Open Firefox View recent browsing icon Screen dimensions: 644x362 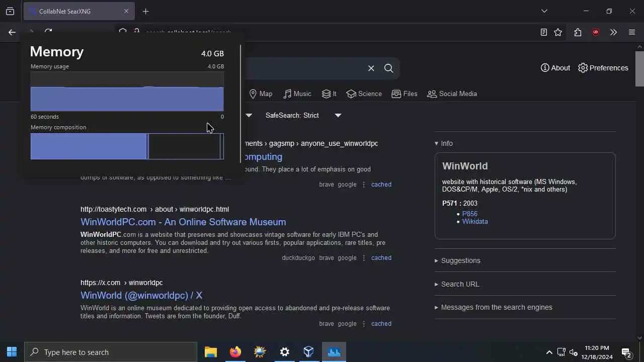[10, 11]
